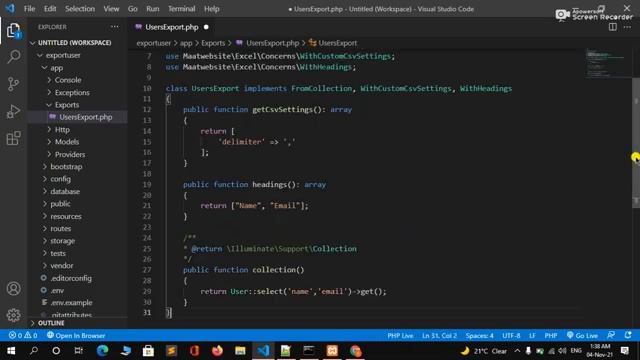Open Sublime Text from taskbar
Screen dimensions: 640x360
click(x=171, y=351)
